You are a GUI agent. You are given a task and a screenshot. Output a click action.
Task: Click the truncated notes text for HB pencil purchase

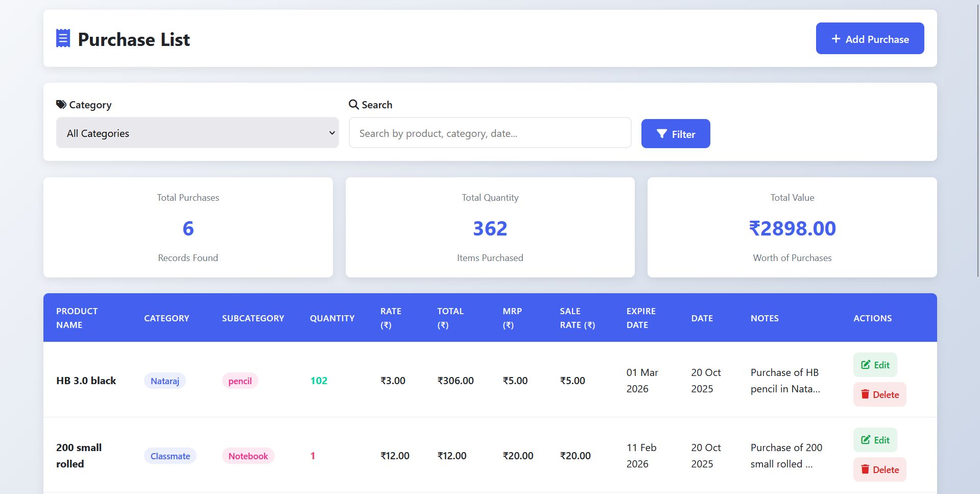(x=785, y=381)
